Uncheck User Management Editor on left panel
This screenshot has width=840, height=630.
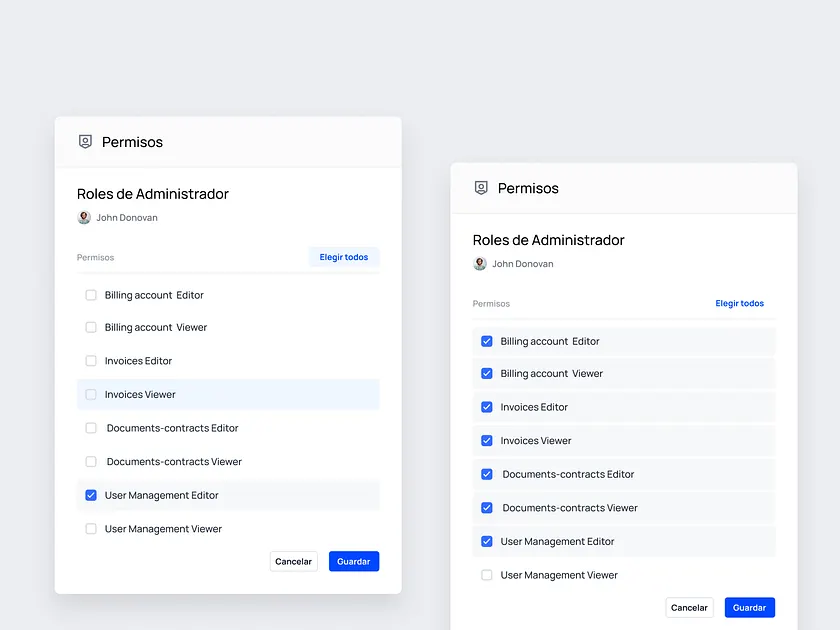pos(91,495)
